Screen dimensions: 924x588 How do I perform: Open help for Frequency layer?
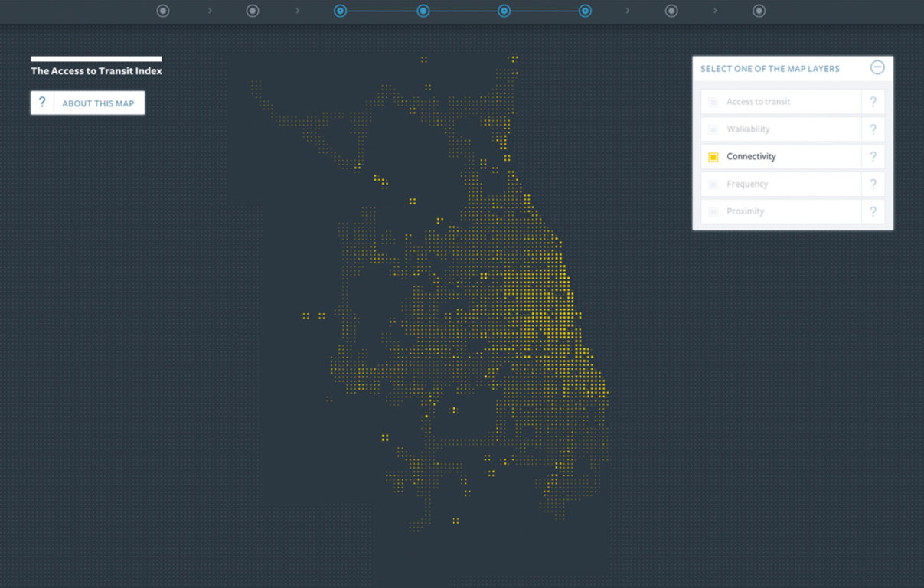(x=873, y=184)
